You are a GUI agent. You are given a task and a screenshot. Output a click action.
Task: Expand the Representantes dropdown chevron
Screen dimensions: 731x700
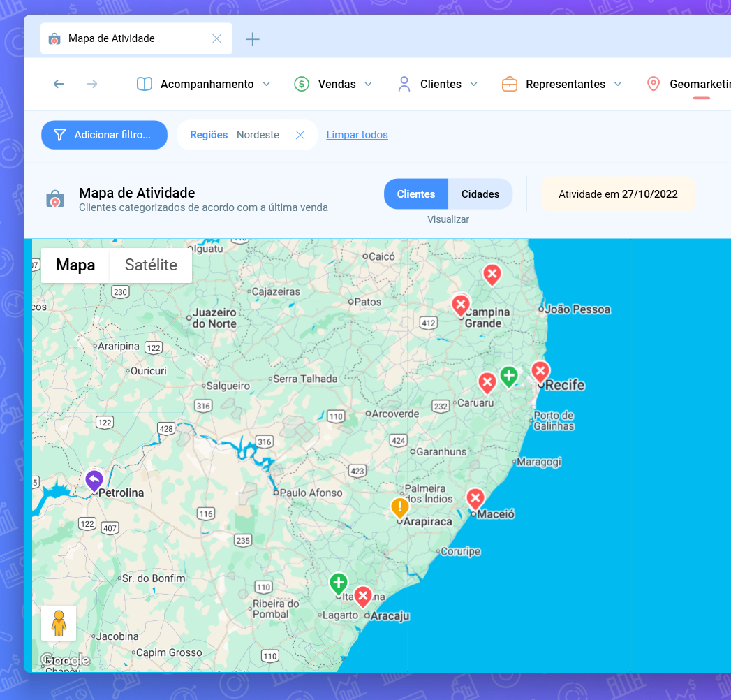pyautogui.click(x=618, y=85)
